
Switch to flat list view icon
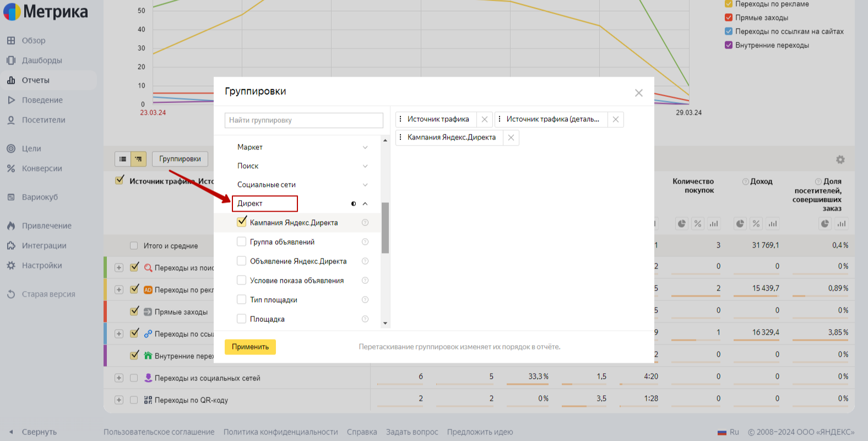pyautogui.click(x=123, y=159)
